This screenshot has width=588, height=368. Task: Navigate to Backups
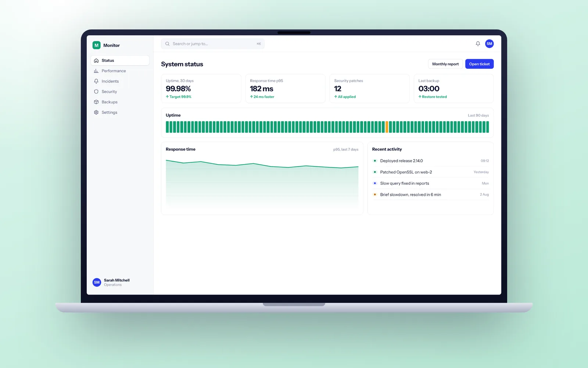point(120,102)
